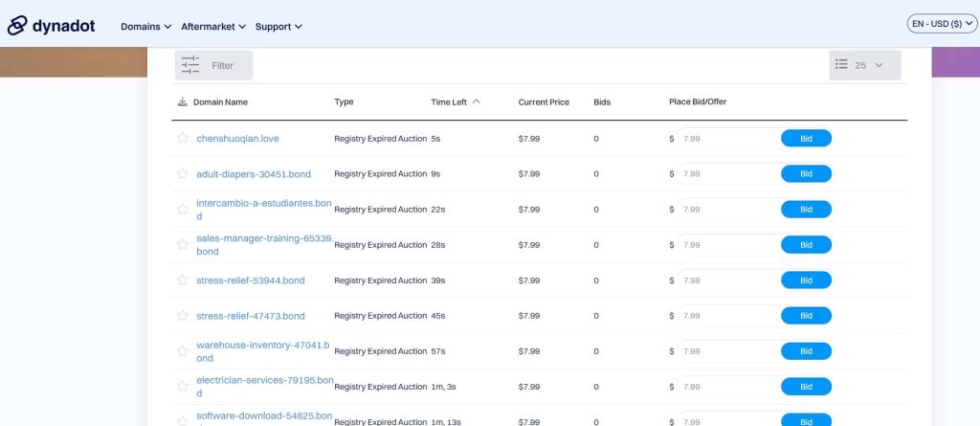980x426 pixels.
Task: Open the Filter sliders icon
Action: (x=189, y=65)
